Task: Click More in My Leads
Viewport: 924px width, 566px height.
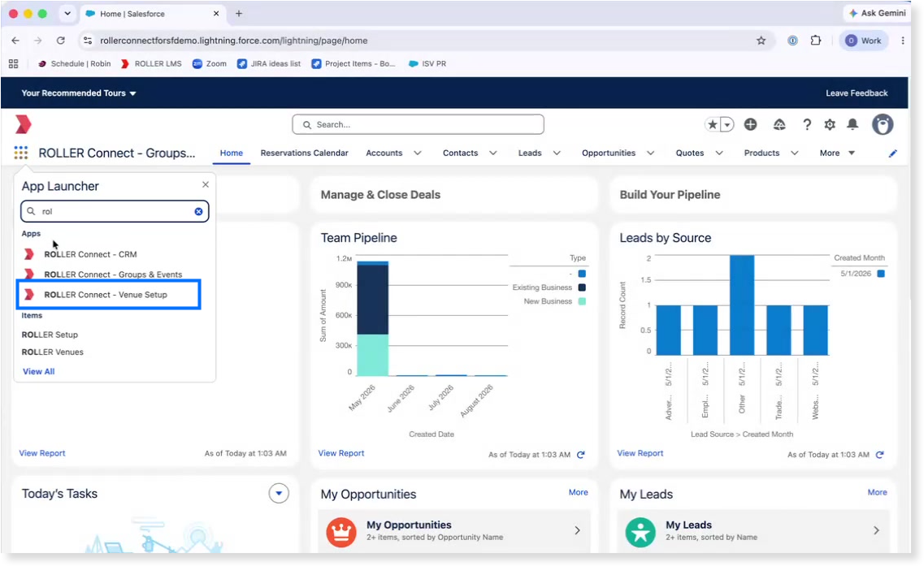Action: (x=877, y=492)
